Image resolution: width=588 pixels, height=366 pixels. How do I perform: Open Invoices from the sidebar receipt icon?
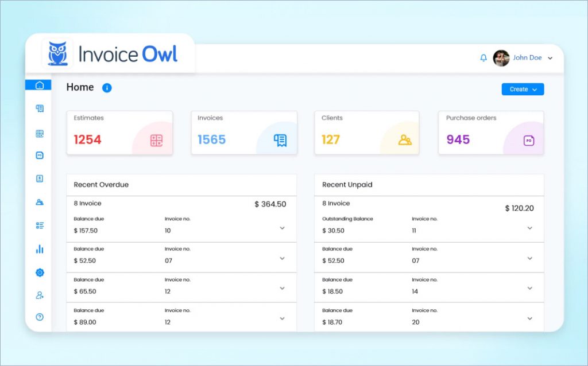tap(40, 108)
